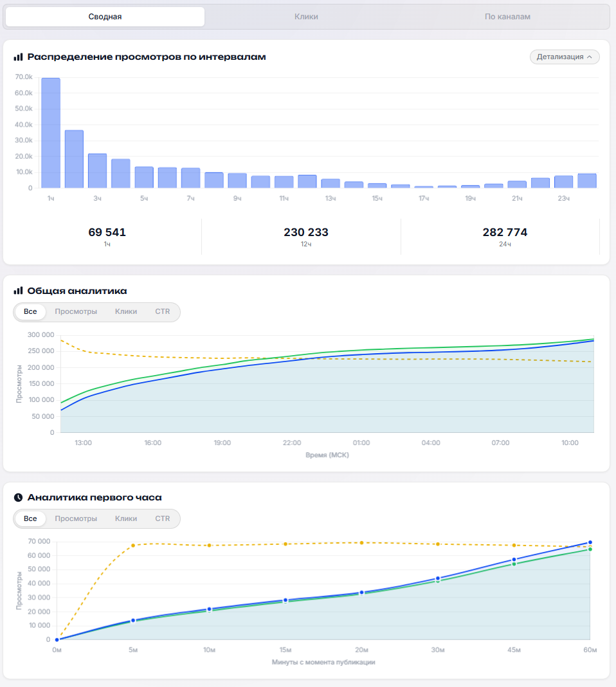The image size is (616, 687).
Task: Click yellow CTR point at 20м
Action: pos(361,543)
